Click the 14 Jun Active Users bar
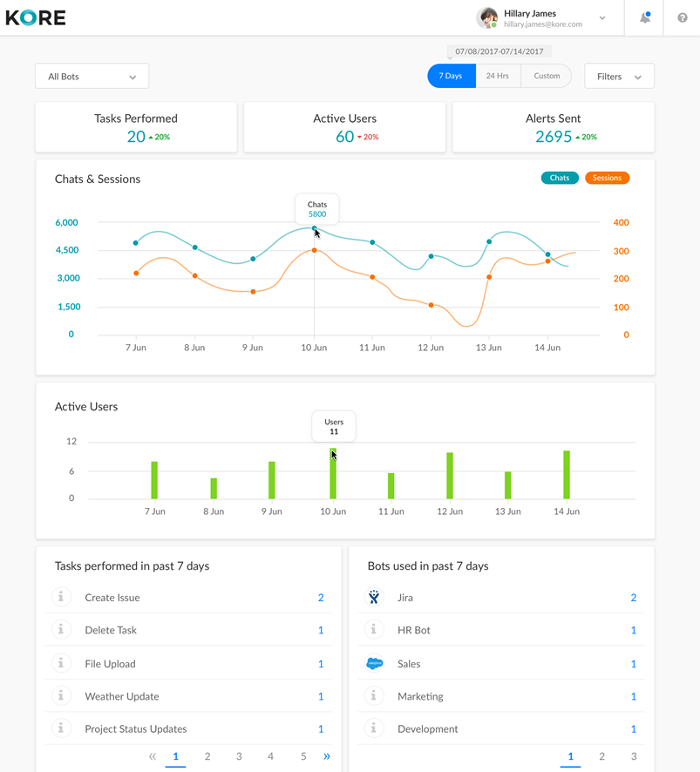Screen dimensions: 700x772 (x=567, y=475)
